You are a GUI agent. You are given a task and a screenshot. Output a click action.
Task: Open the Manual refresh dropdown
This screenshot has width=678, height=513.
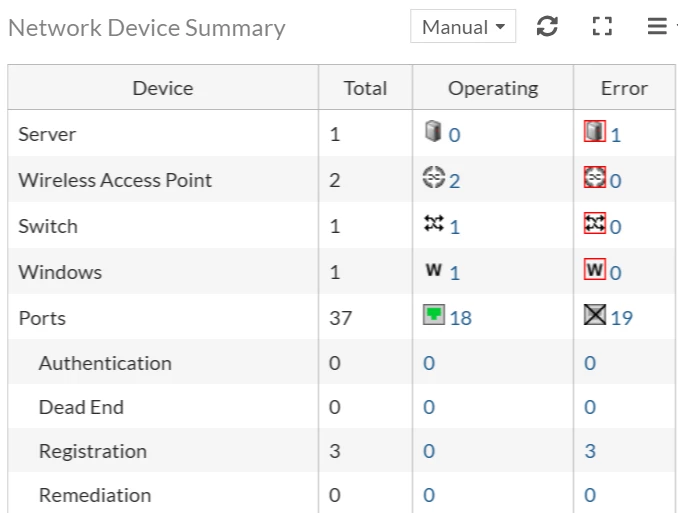pos(463,27)
